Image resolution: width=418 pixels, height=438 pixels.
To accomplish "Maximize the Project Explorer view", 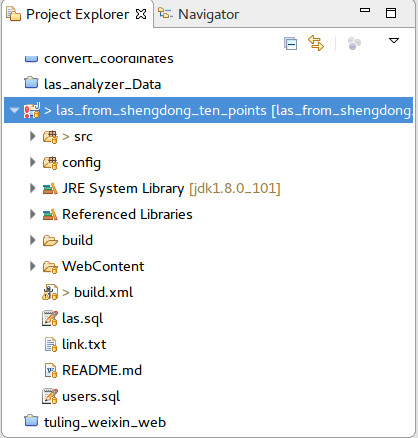I will point(391,13).
